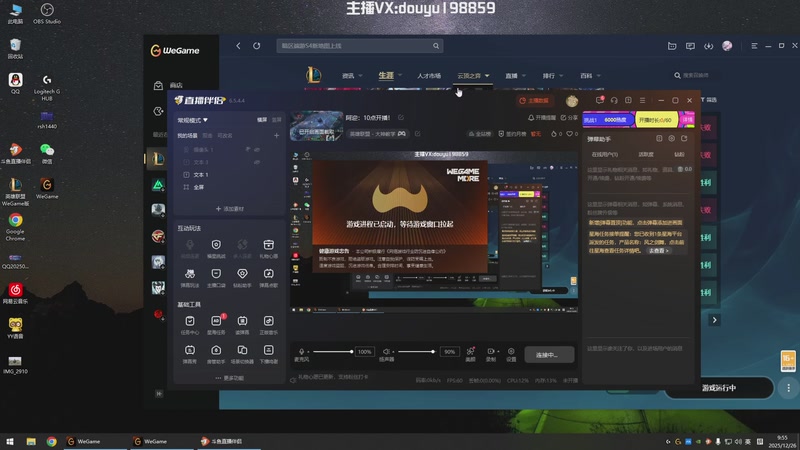Click 连接中 start stream button
Screen dimensions: 800x450
549,355
